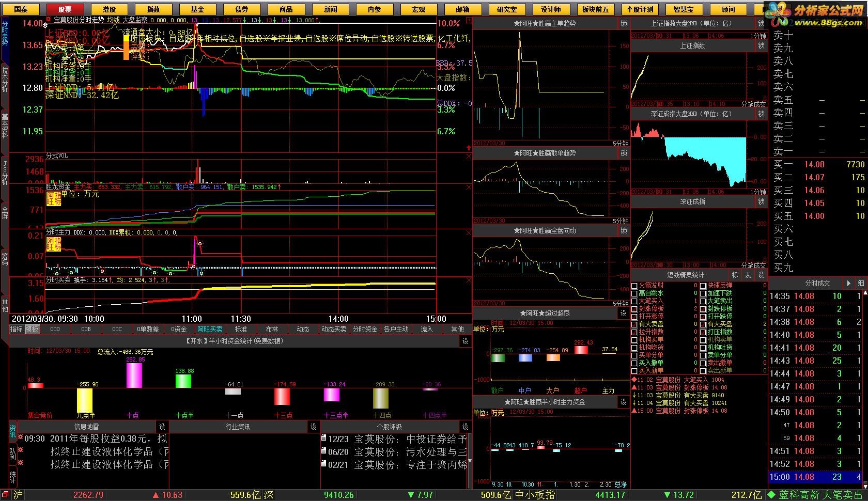Open the 技术分析 left sidebar tab
This screenshot has width=868, height=501.
coord(5,80)
